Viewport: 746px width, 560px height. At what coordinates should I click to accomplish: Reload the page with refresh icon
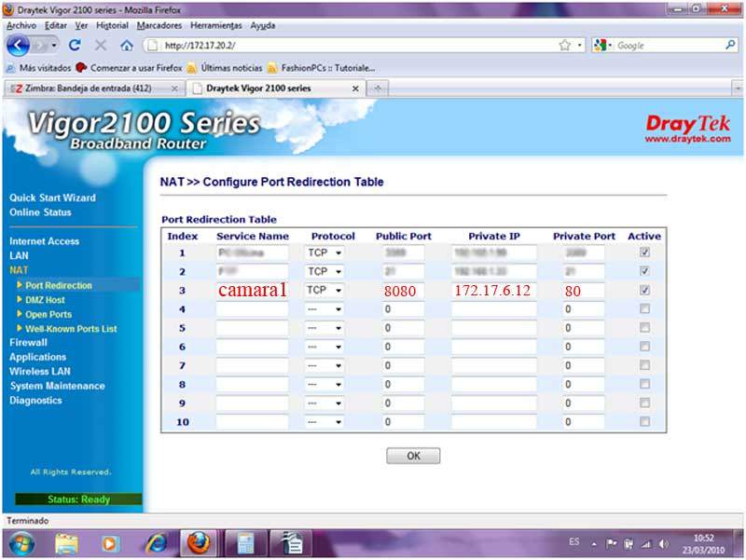tap(75, 46)
